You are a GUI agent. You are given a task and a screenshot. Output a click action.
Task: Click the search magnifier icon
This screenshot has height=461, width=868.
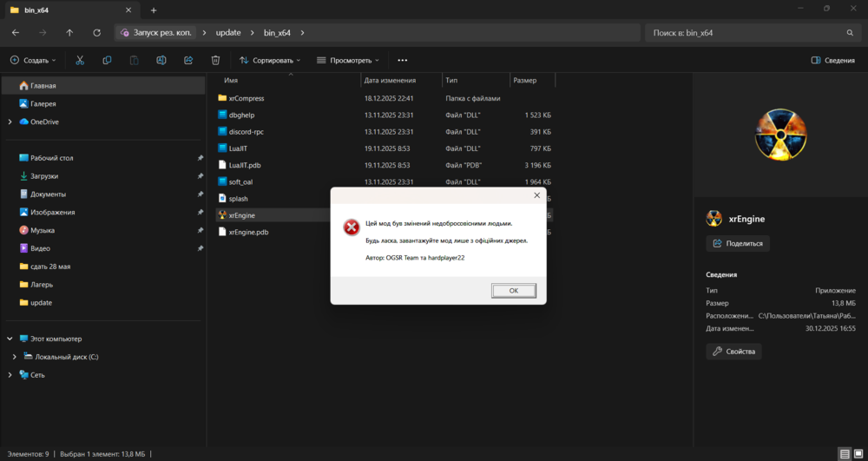click(850, 33)
